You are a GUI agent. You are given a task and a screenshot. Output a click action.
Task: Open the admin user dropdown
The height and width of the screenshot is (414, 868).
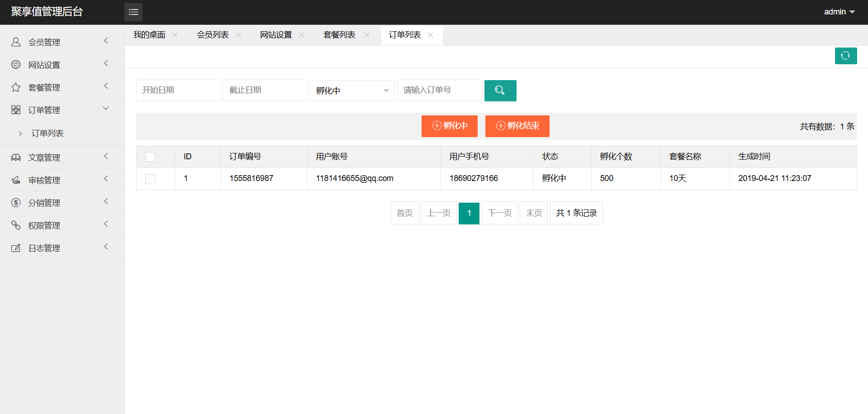pos(839,12)
